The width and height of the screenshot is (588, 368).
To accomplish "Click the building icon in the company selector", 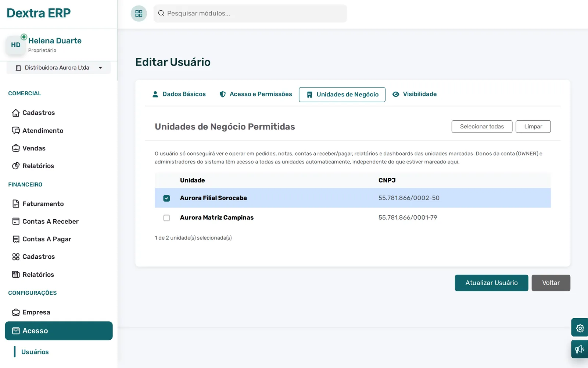I will coord(18,68).
